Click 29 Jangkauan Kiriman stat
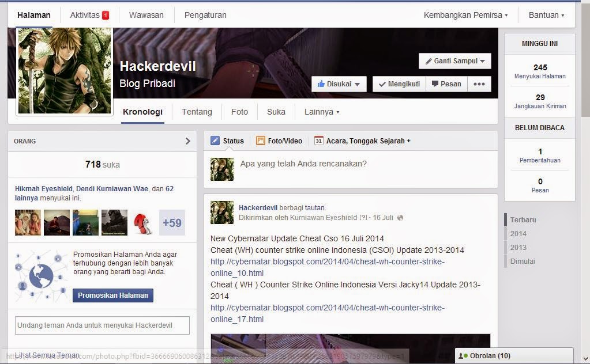This screenshot has width=590, height=364. pyautogui.click(x=540, y=101)
